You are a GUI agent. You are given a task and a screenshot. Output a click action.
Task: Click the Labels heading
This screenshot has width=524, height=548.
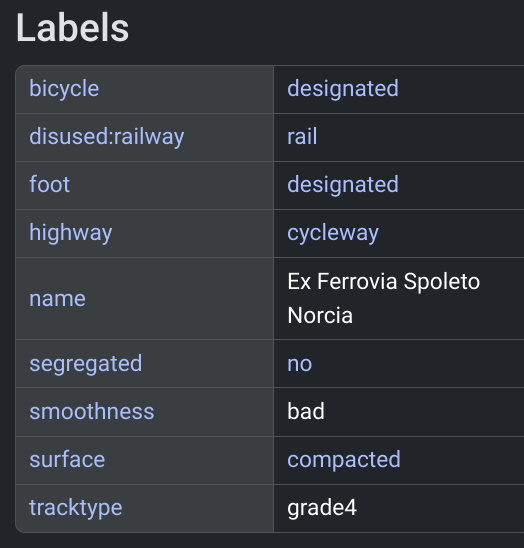pyautogui.click(x=72, y=28)
